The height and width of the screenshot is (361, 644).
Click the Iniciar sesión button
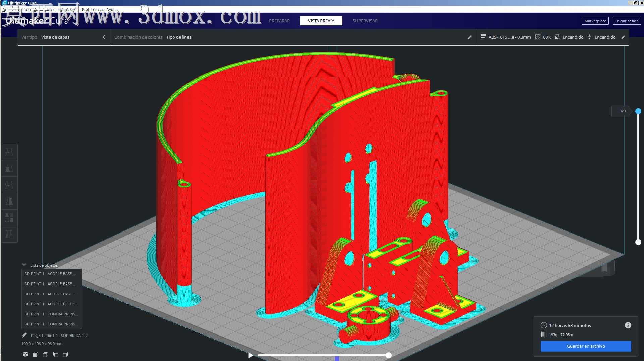(627, 21)
